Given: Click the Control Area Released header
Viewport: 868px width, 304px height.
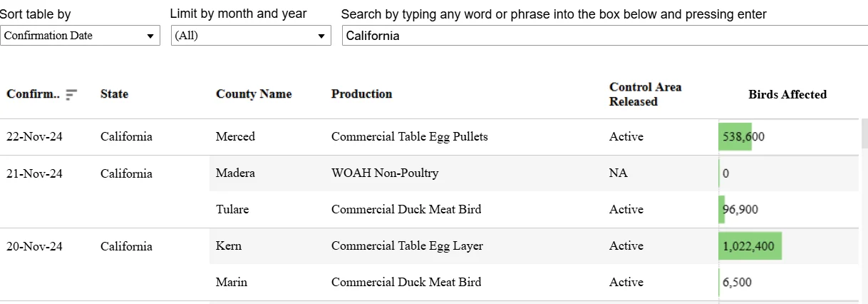Looking at the screenshot, I should coord(646,94).
